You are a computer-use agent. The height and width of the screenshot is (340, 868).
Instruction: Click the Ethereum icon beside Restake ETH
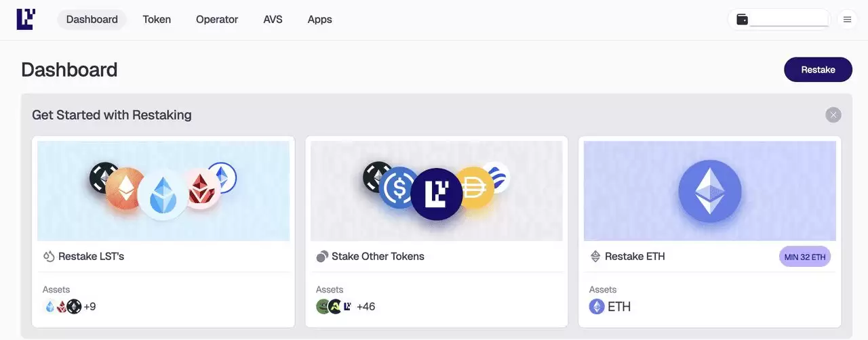(595, 257)
